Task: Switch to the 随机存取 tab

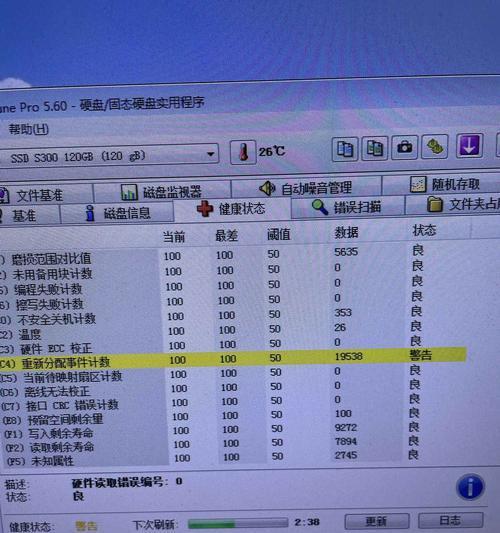Action: coord(442,185)
